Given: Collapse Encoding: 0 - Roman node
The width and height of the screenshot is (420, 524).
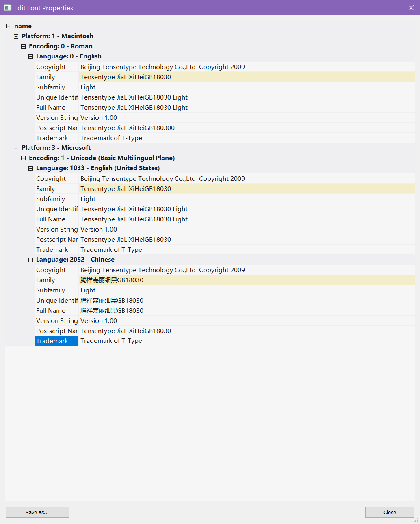Looking at the screenshot, I should [x=23, y=46].
